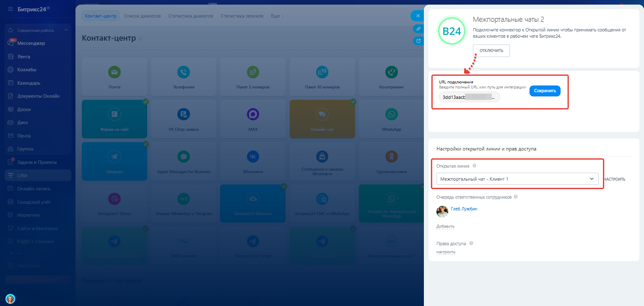Screen dimensions: 644x306
Task: Click the URL подключения input field
Action: (469, 97)
